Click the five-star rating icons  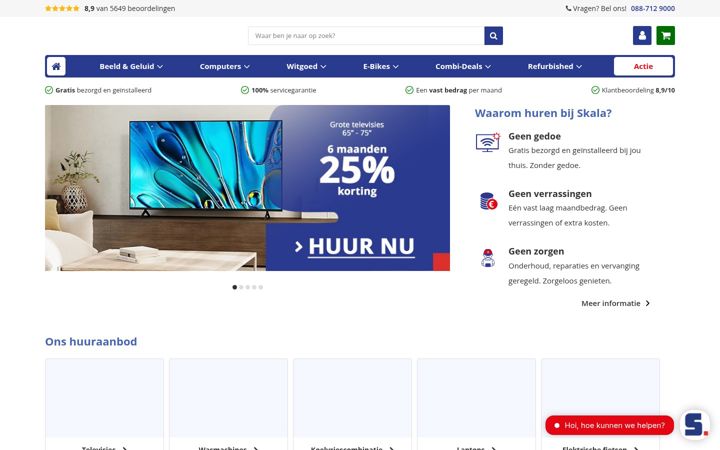[x=62, y=8]
